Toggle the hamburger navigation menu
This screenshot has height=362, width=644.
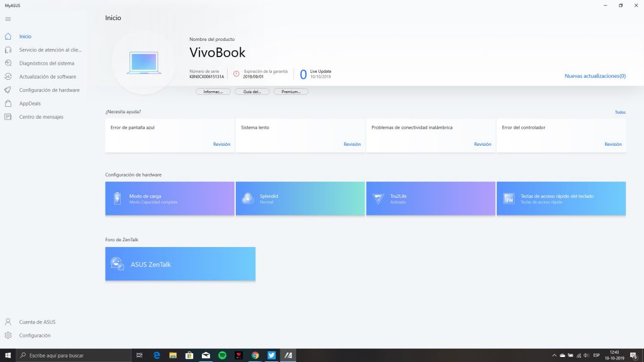point(8,19)
